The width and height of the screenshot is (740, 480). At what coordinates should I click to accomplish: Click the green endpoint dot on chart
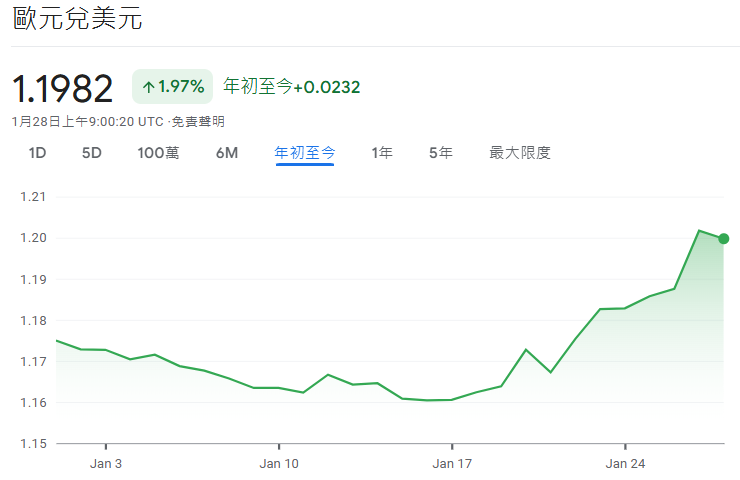(x=723, y=239)
